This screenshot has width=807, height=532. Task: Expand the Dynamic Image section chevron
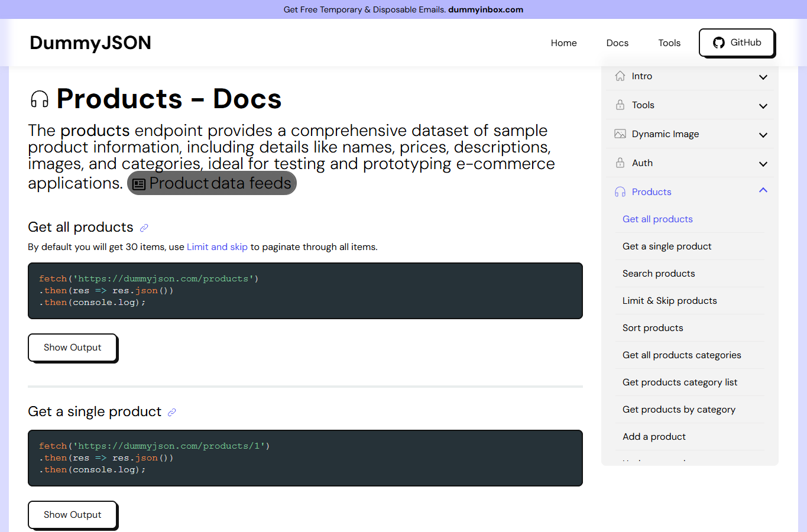click(x=763, y=135)
